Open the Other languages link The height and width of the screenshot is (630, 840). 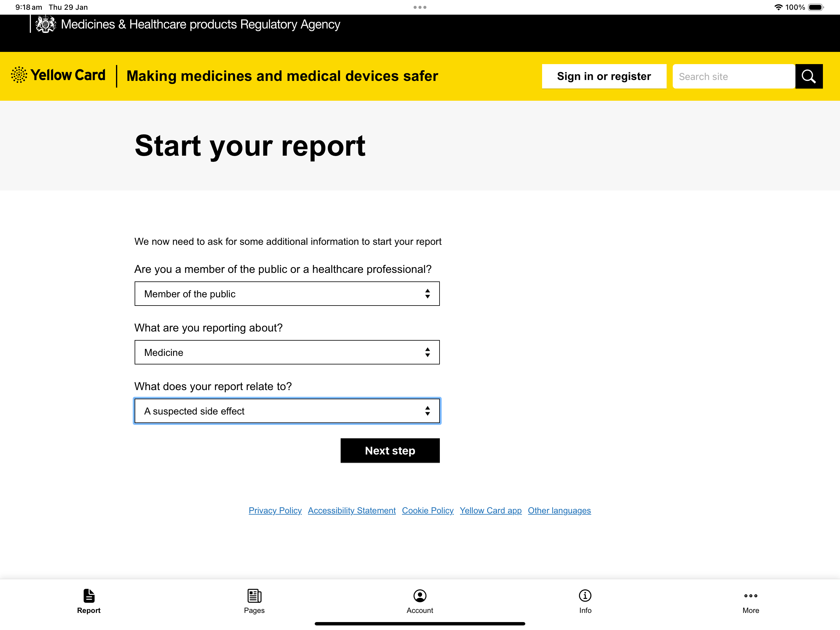(559, 510)
